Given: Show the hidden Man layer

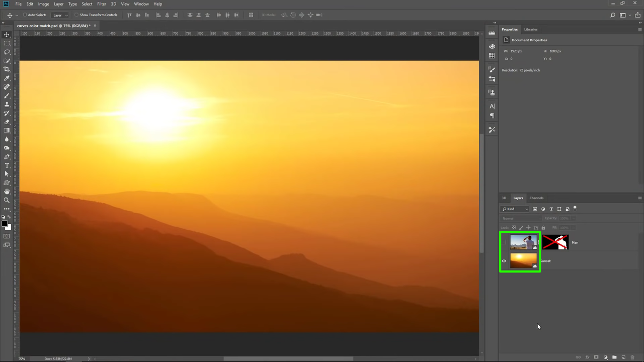Looking at the screenshot, I should [504, 242].
